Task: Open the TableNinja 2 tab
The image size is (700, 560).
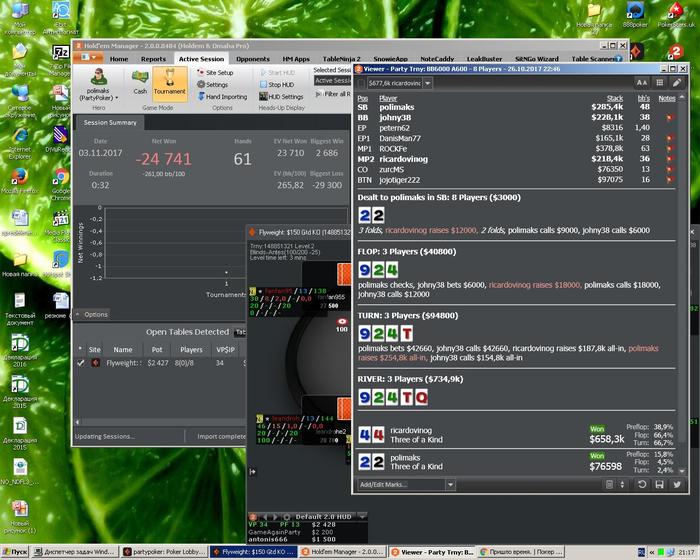Action: point(342,59)
